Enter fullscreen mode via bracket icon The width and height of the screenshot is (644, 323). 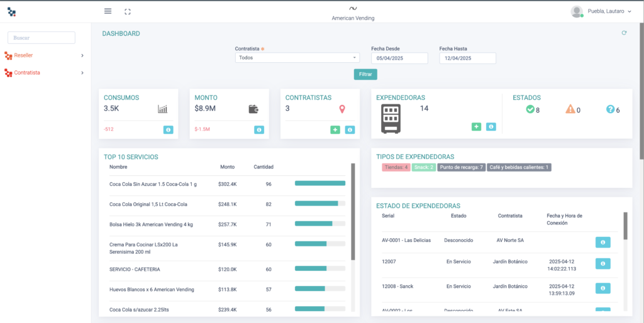click(127, 12)
